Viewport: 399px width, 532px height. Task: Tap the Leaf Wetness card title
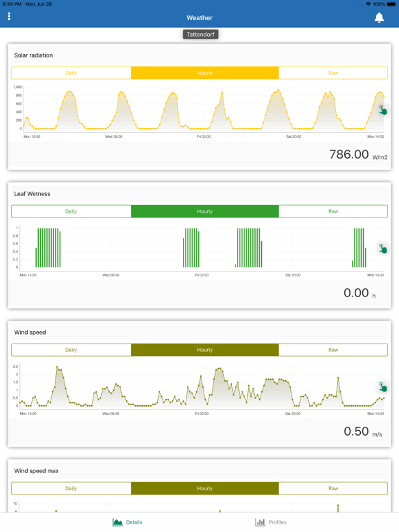tap(33, 194)
